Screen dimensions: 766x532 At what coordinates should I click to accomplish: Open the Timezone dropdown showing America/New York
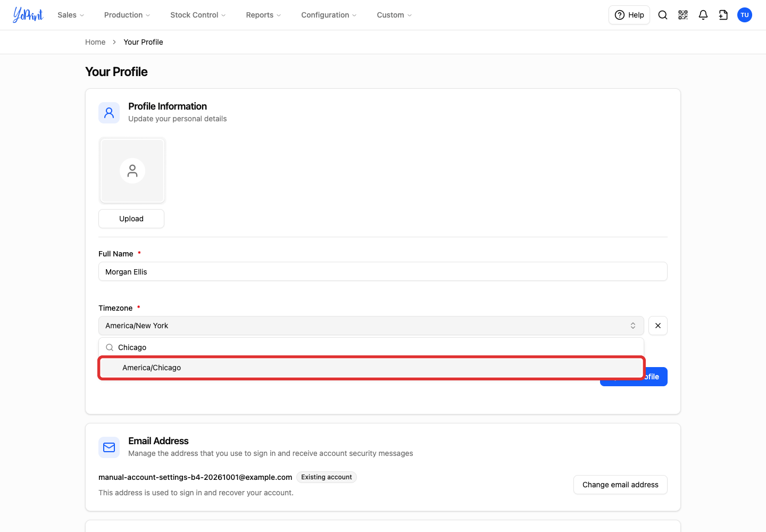click(x=371, y=326)
